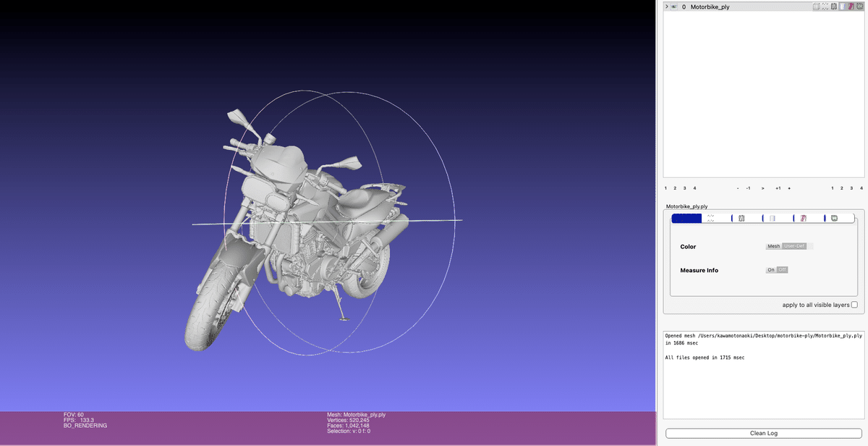Toggle the smooth shading icon on the layer row
The height and width of the screenshot is (446, 868).
(x=851, y=6)
